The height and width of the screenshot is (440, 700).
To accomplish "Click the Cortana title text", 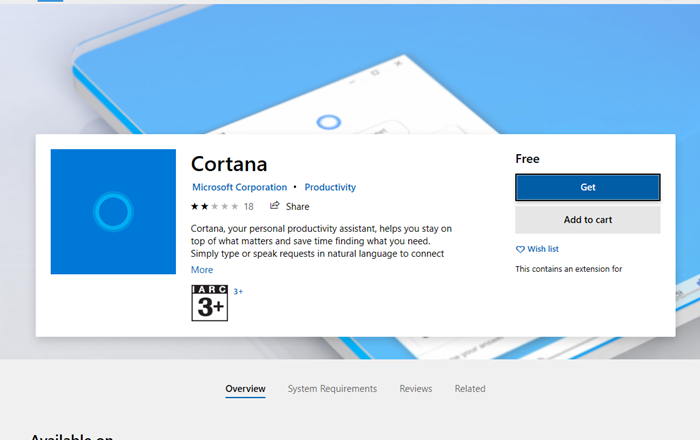I will pyautogui.click(x=229, y=164).
